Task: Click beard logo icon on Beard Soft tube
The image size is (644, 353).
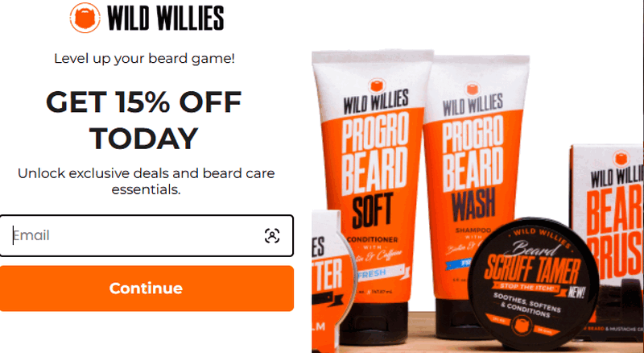Action: point(376,85)
